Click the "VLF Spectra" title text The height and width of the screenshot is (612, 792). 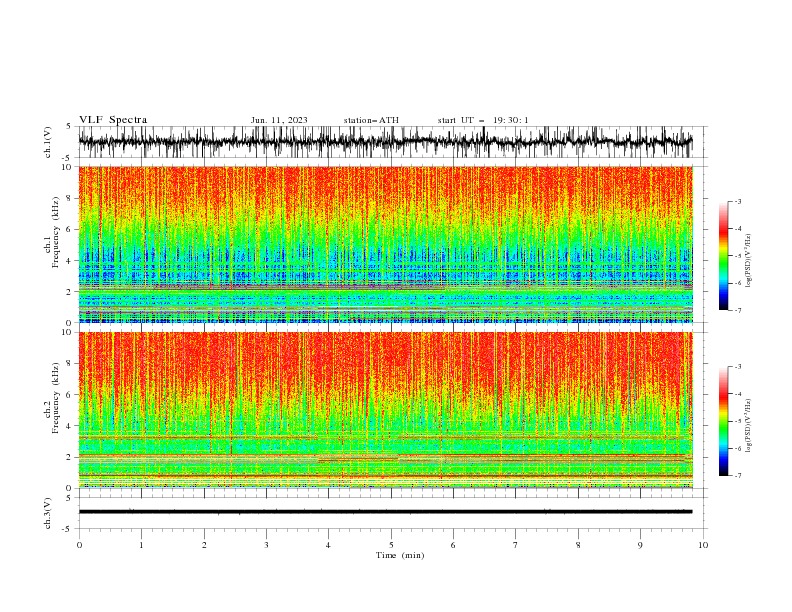[113, 120]
